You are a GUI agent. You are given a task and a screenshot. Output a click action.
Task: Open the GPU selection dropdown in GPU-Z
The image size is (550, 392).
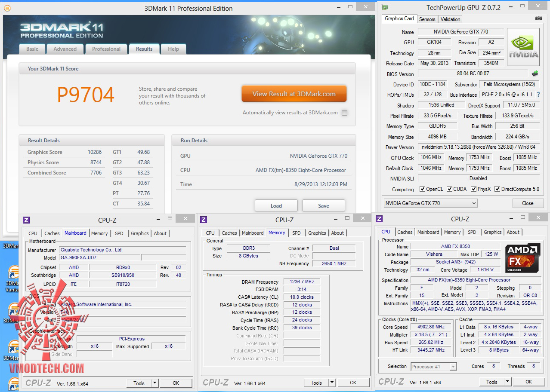point(430,203)
